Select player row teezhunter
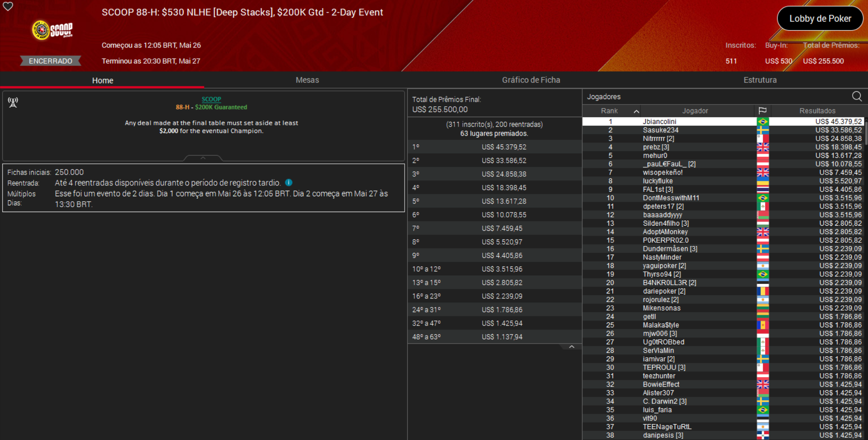Viewport: 868px width, 440px height. 723,376
